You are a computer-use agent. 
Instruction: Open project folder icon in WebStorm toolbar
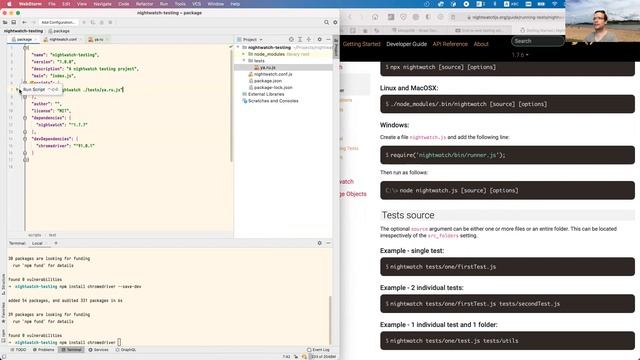(x=5, y=22)
